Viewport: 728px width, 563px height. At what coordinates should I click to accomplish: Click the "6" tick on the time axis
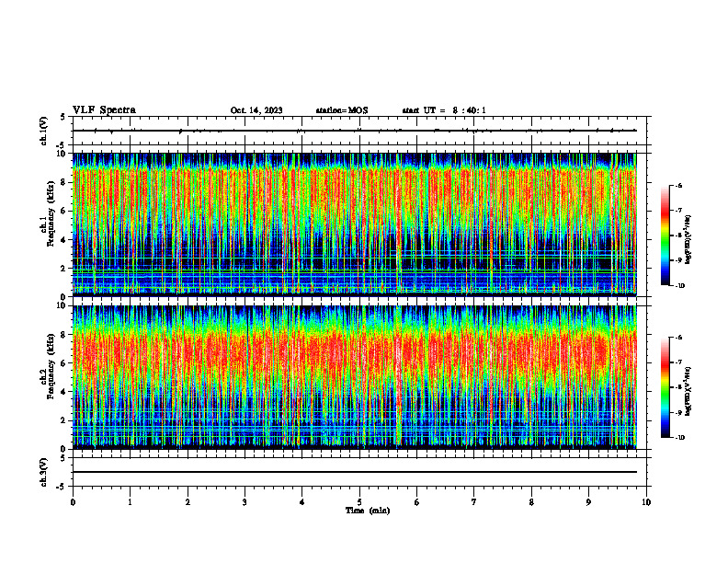[417, 502]
